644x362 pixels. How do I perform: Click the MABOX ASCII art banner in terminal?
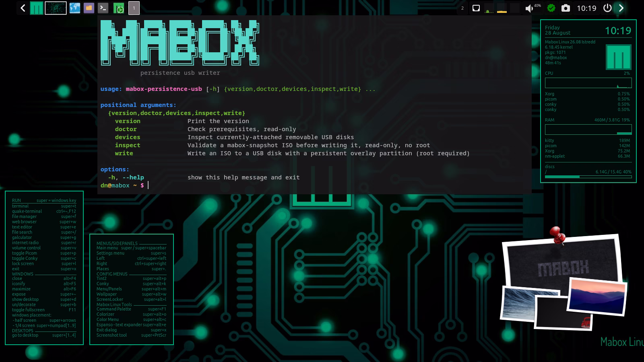pos(180,43)
